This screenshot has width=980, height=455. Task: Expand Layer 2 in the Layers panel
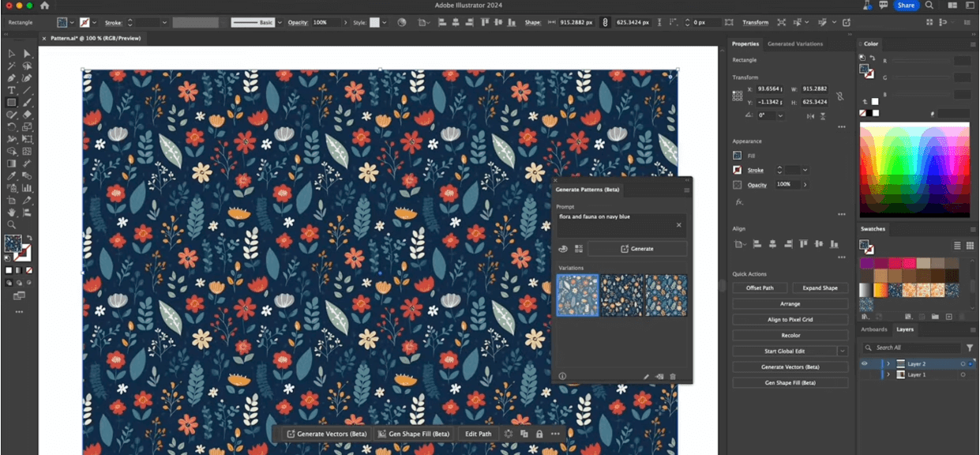point(888,363)
